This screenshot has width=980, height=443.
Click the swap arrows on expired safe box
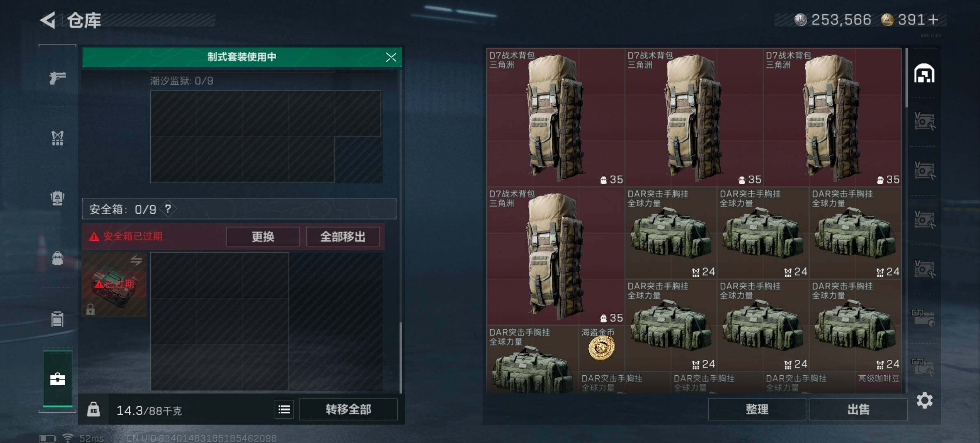[136, 260]
